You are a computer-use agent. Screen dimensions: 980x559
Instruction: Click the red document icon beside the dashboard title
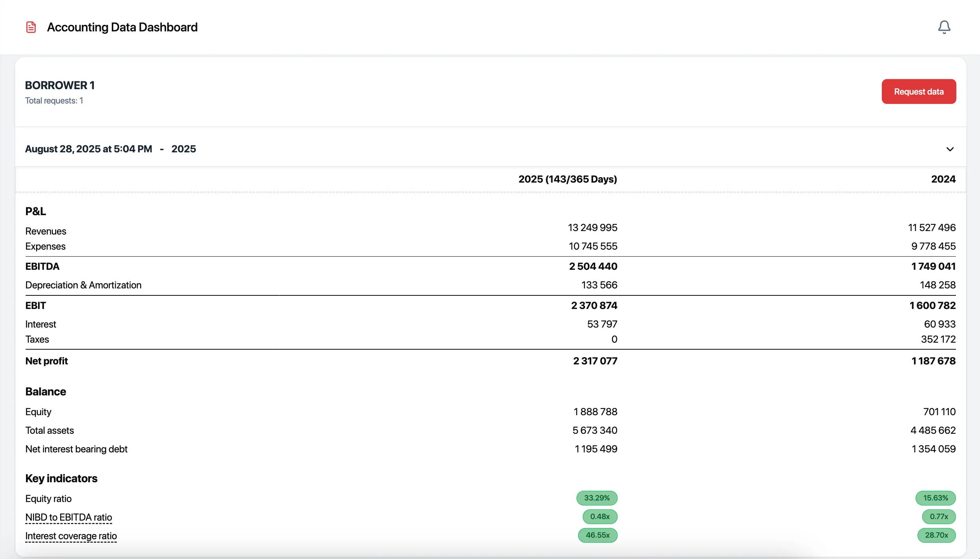tap(31, 27)
